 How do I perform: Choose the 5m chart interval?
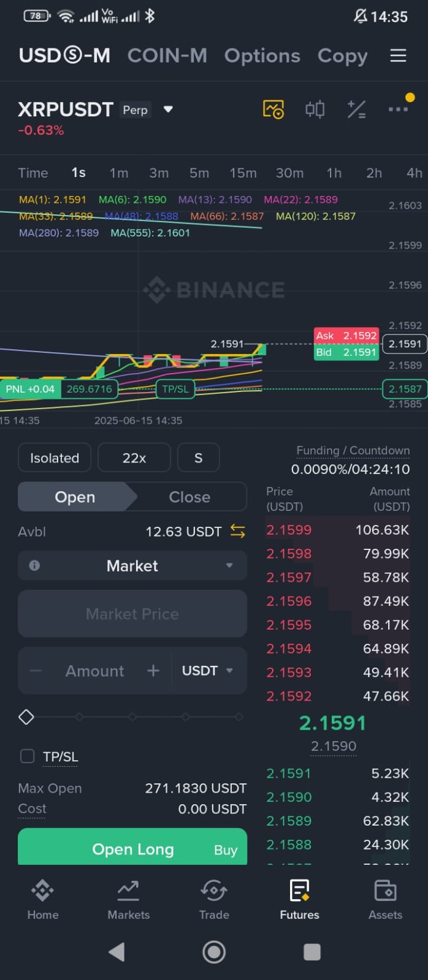coord(199,173)
